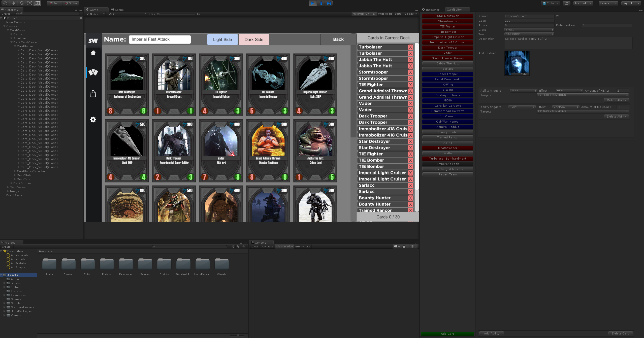Remove first Dark Trooper from deck
The height and width of the screenshot is (338, 644).
pos(410,116)
